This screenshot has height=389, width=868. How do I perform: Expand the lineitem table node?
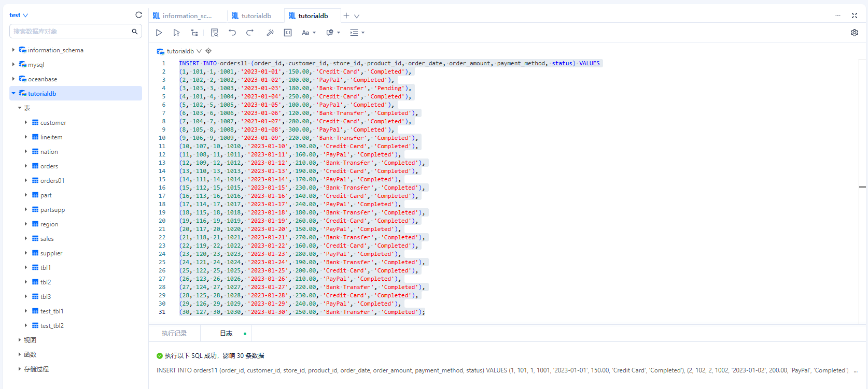pos(26,137)
